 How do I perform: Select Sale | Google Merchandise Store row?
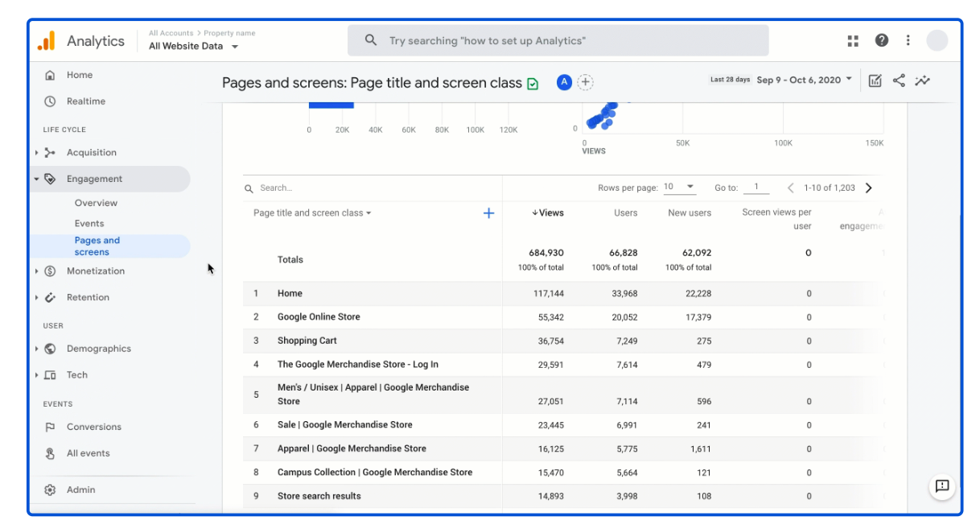(563, 425)
